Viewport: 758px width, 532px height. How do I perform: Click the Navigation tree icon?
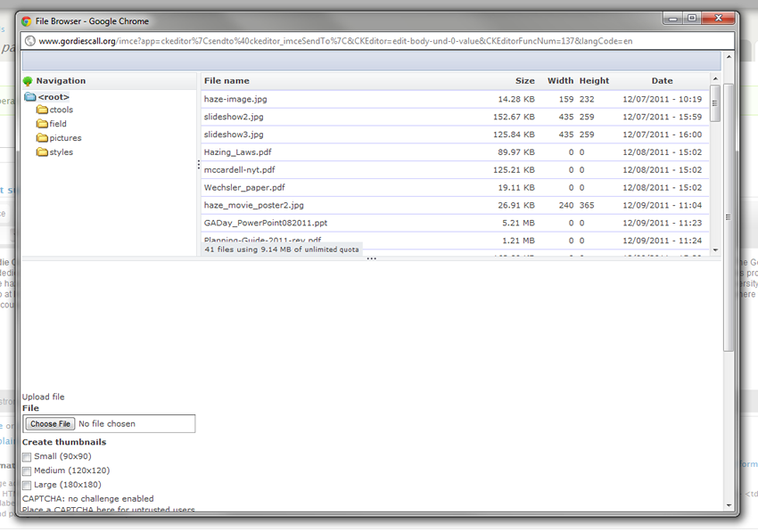click(28, 81)
